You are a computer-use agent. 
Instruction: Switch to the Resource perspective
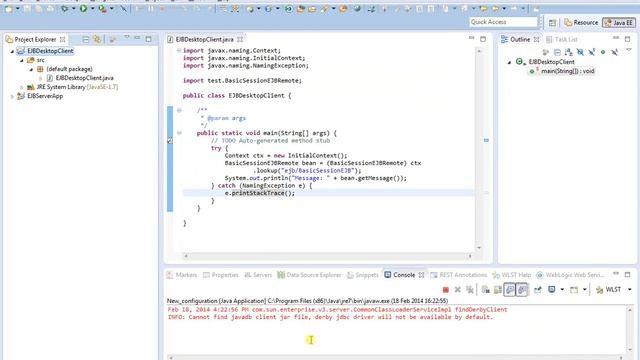tap(581, 23)
